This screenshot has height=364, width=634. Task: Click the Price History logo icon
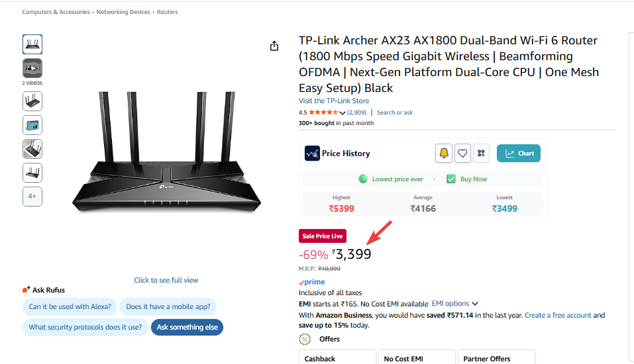(312, 154)
